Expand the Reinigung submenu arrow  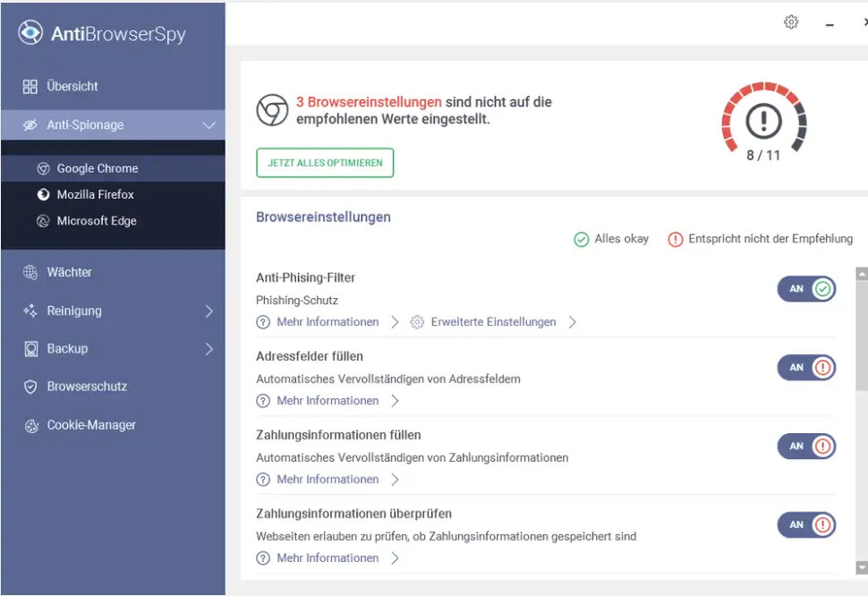(x=208, y=311)
